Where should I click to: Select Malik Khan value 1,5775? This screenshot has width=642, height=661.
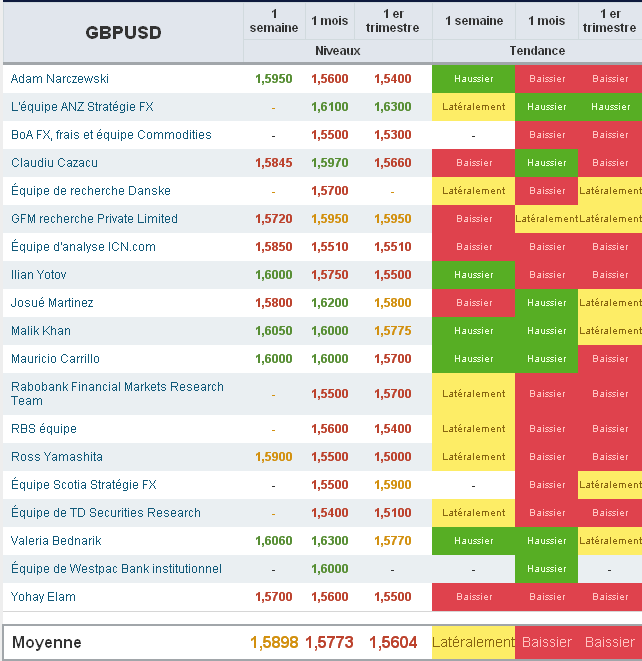pos(392,331)
